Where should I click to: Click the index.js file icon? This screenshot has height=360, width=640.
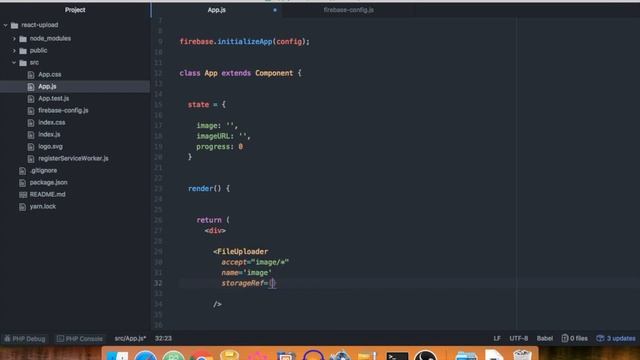(31, 135)
